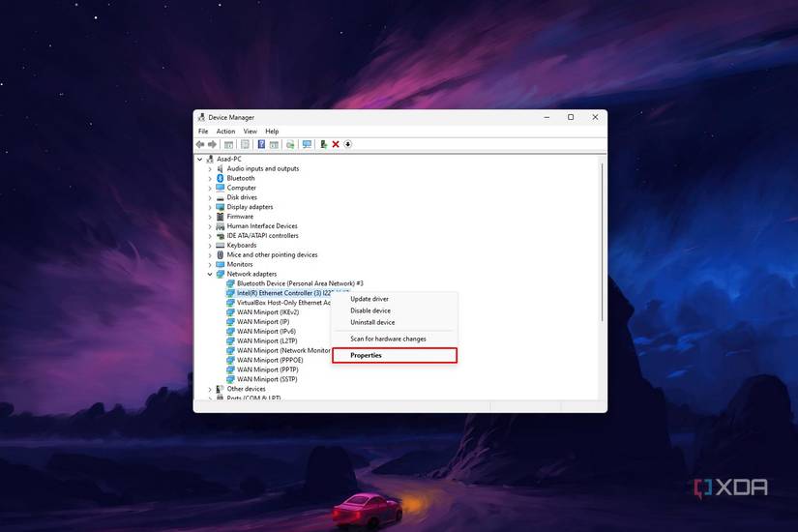Click the Keyboards category icon

click(220, 246)
